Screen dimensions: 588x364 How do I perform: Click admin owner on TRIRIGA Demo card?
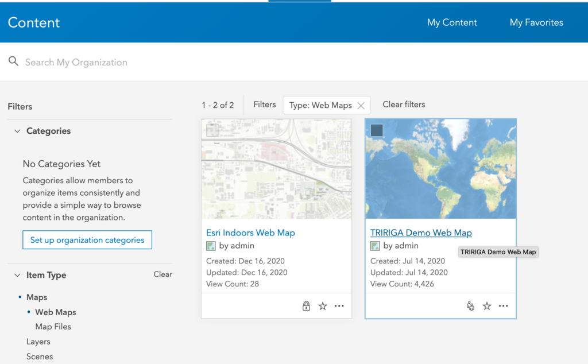406,246
